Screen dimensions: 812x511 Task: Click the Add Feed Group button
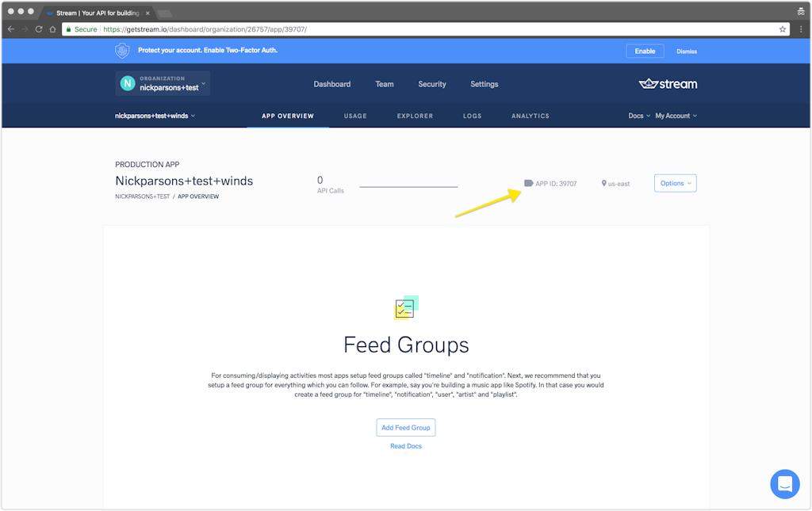click(x=406, y=428)
